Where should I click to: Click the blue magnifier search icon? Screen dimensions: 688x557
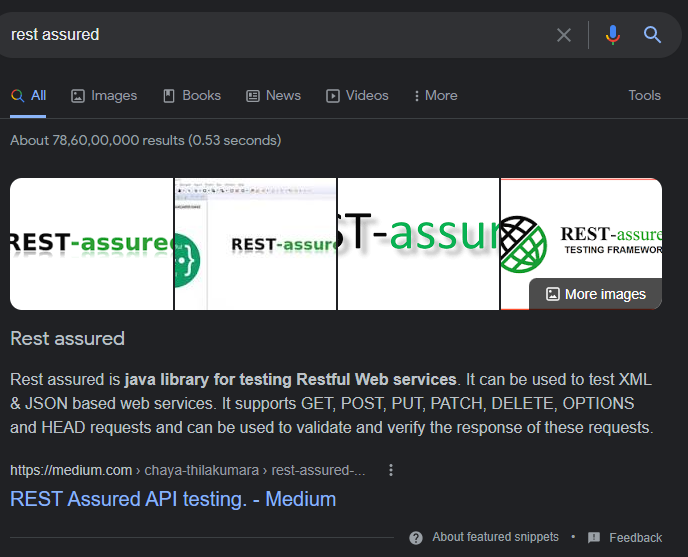pos(652,34)
